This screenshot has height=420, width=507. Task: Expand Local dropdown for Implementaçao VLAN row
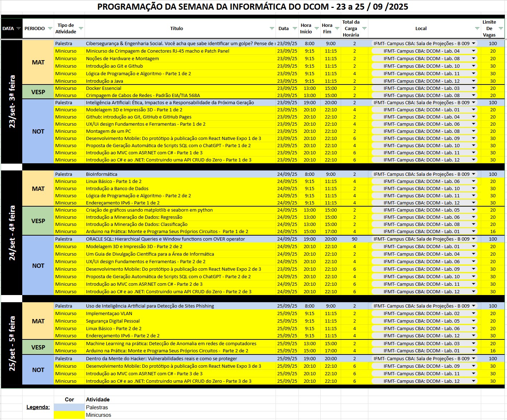(x=473, y=313)
